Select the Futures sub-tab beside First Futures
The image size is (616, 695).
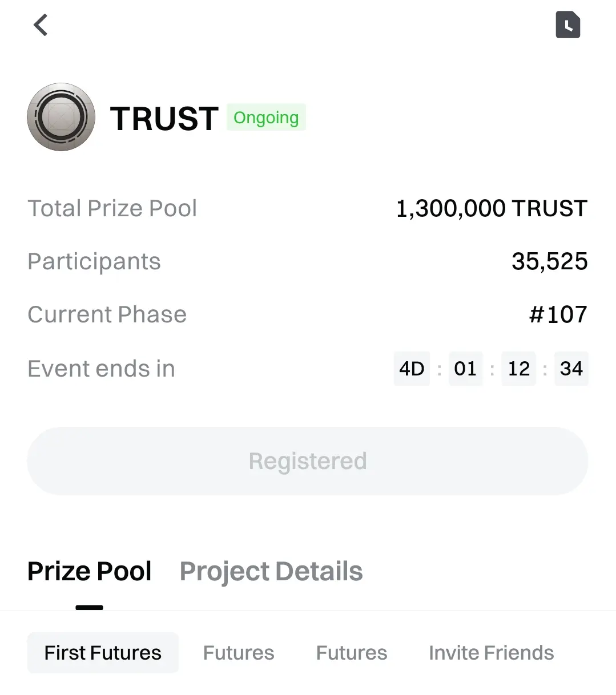(239, 653)
